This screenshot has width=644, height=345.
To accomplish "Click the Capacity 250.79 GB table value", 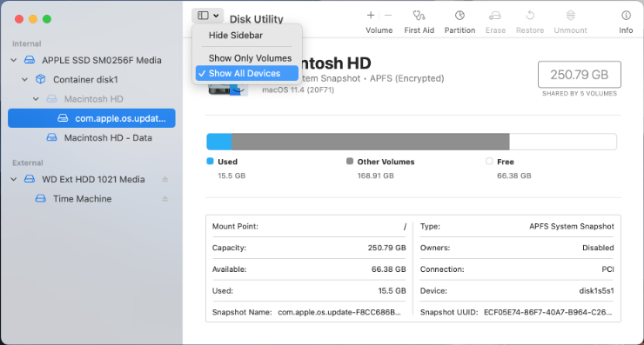I will (387, 248).
